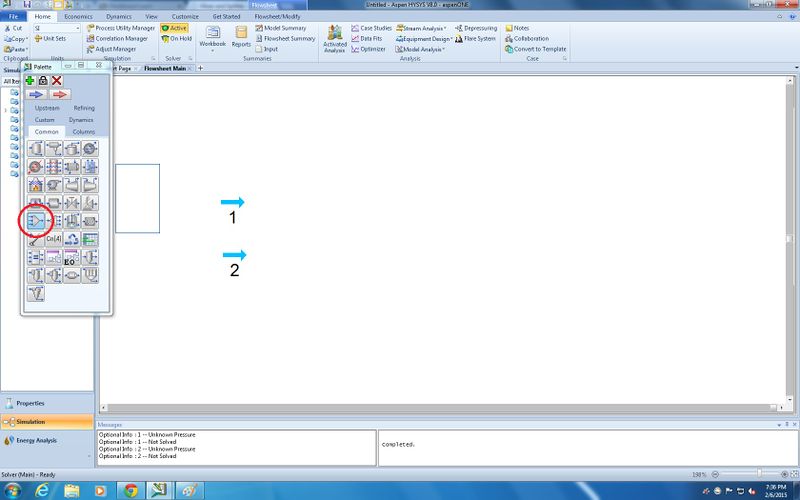Viewport: 800px width, 500px height.
Task: Click the red X icon in Palette
Action: click(57, 80)
